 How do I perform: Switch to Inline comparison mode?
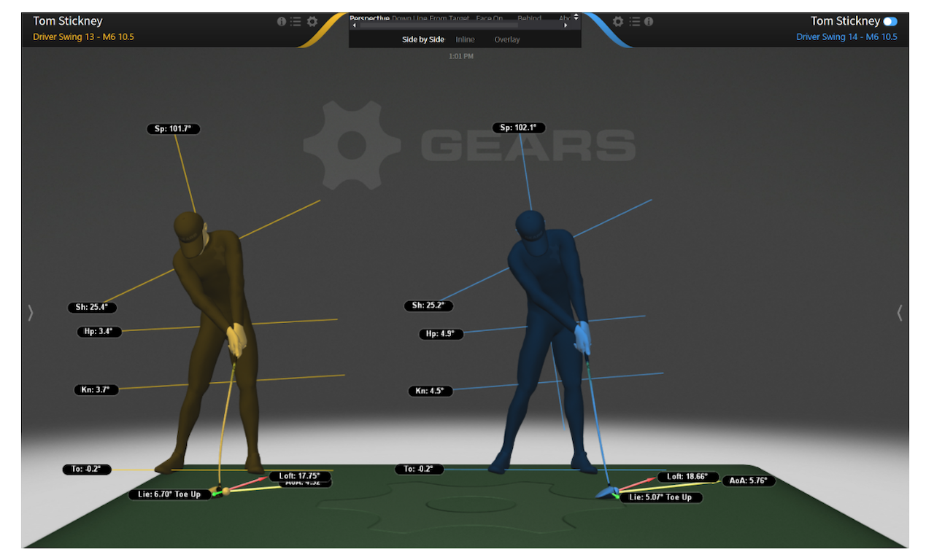466,39
